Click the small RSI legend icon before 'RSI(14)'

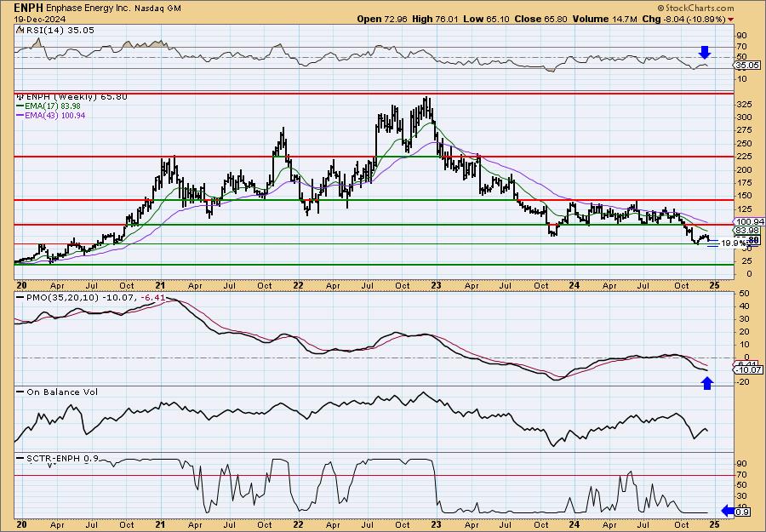coord(20,31)
